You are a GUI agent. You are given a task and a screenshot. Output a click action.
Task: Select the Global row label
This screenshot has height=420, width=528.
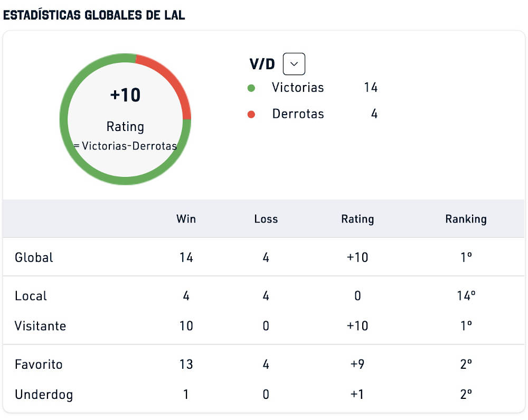34,258
